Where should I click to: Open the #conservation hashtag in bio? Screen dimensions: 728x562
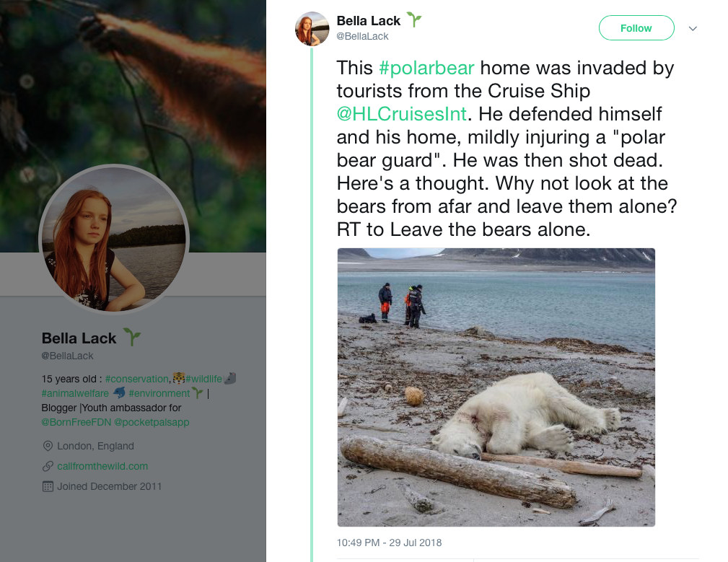tap(136, 379)
